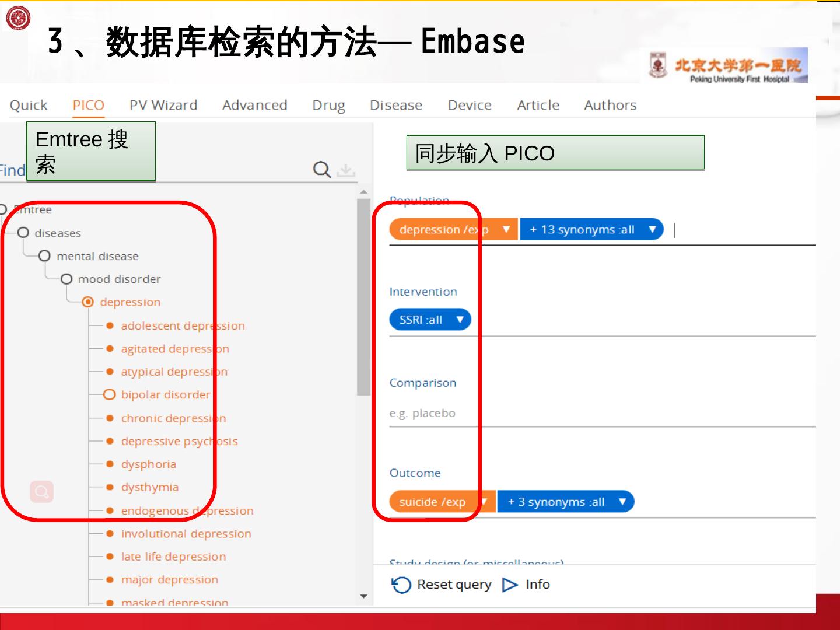Choose major depression term
This screenshot has width=840, height=630.
click(x=170, y=580)
